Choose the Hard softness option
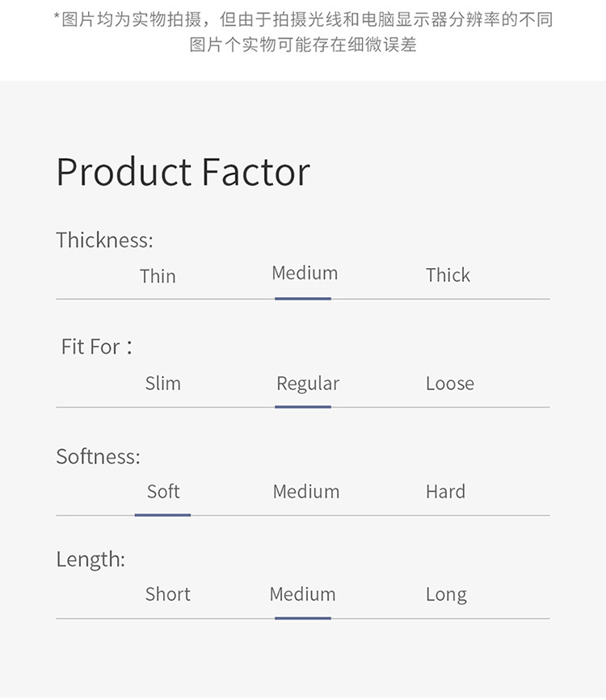This screenshot has height=700, width=606. click(445, 491)
